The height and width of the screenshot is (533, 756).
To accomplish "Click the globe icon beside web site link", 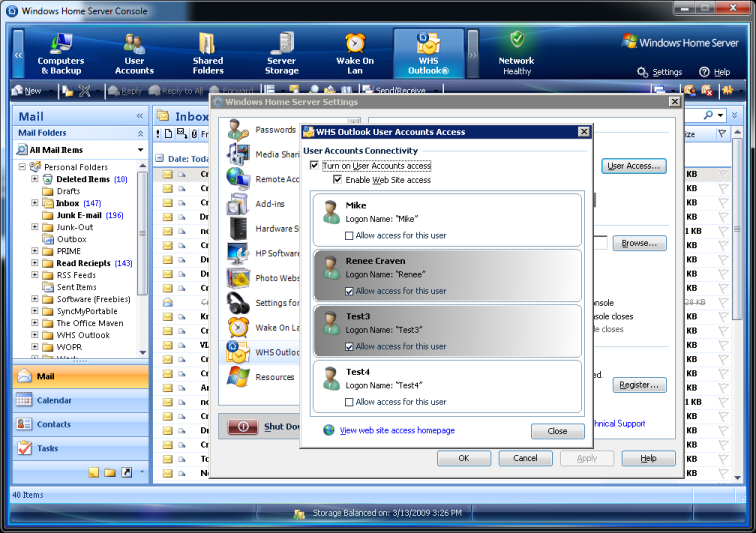I will click(329, 430).
